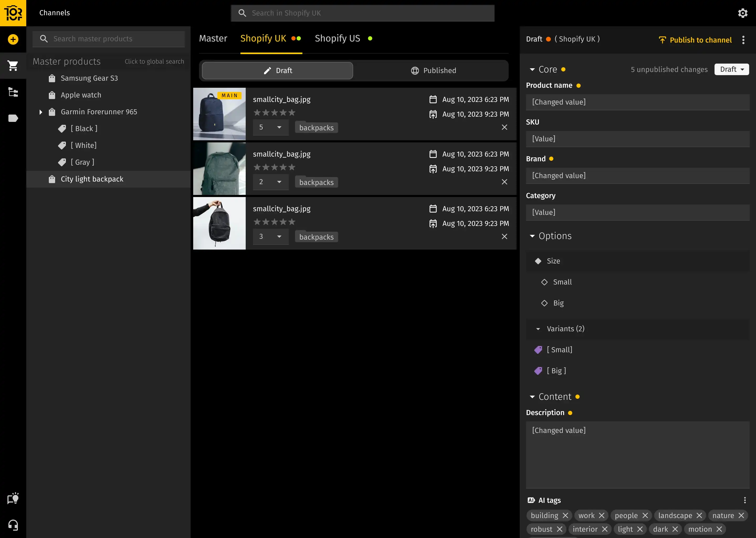Set star rating on the main image
The image size is (756, 538).
(x=274, y=113)
